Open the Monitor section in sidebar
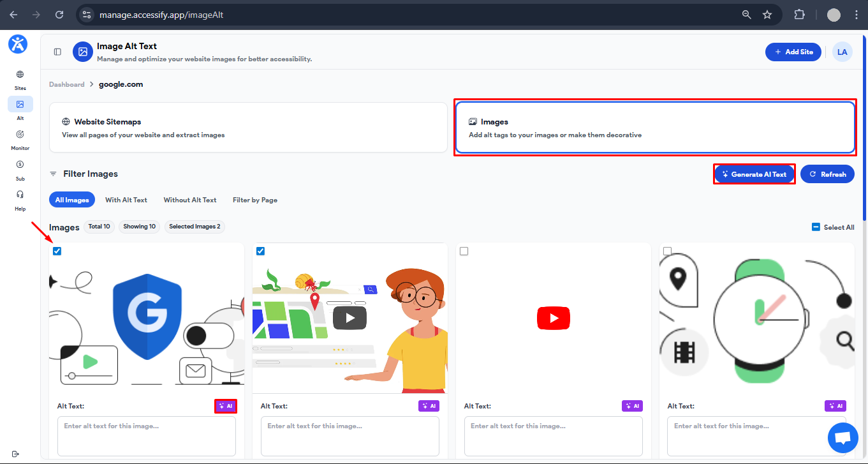Viewport: 868px width, 464px height. 20,138
